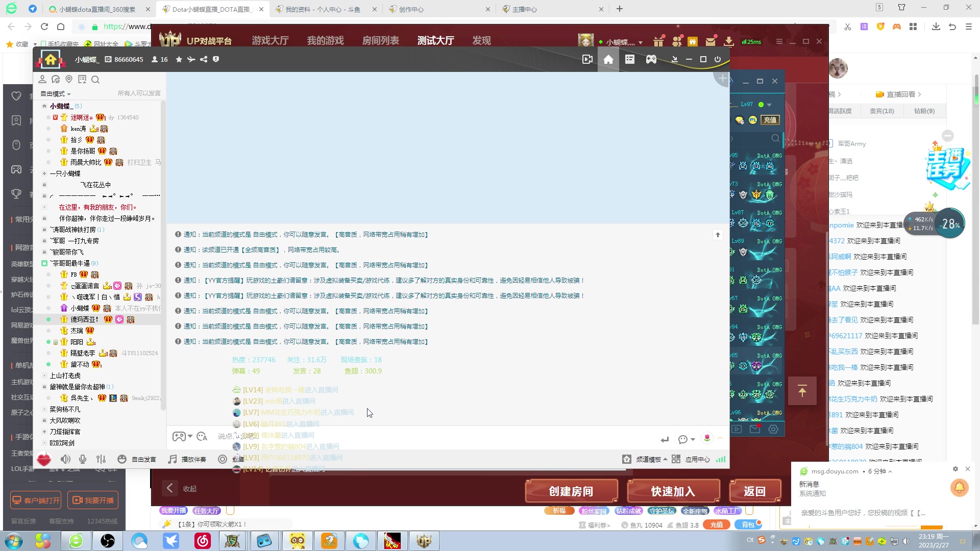Click the shield report icon in YY header
The width and height of the screenshot is (980, 551).
216,60
